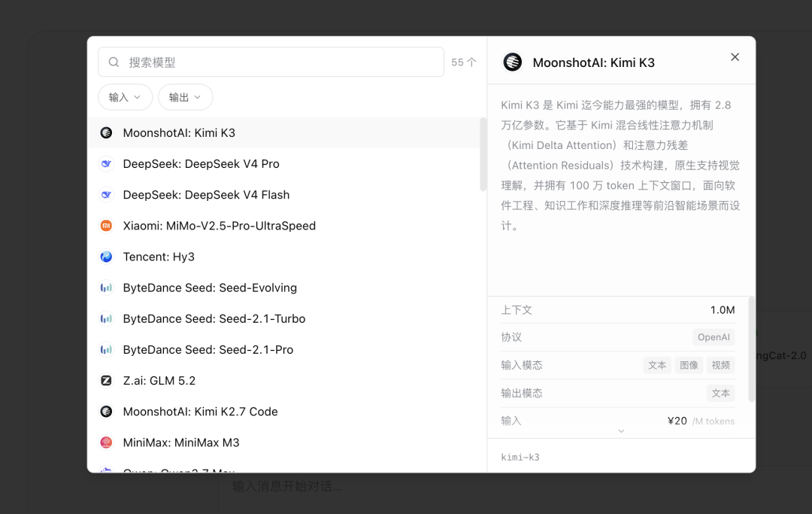Select Z.ai: GLM 5.2 model

coord(283,381)
